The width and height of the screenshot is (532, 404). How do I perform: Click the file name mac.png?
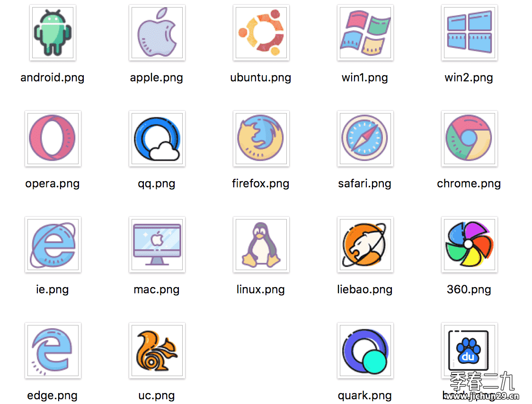point(156,290)
